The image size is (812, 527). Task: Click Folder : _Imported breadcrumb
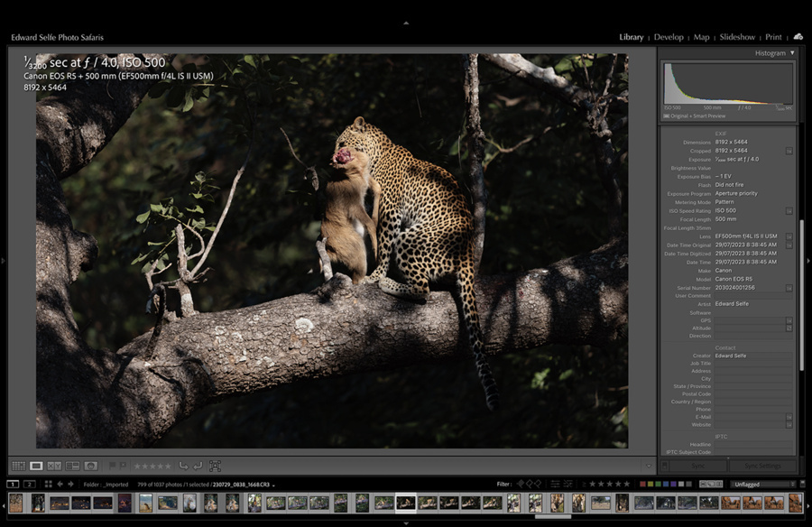(x=106, y=485)
